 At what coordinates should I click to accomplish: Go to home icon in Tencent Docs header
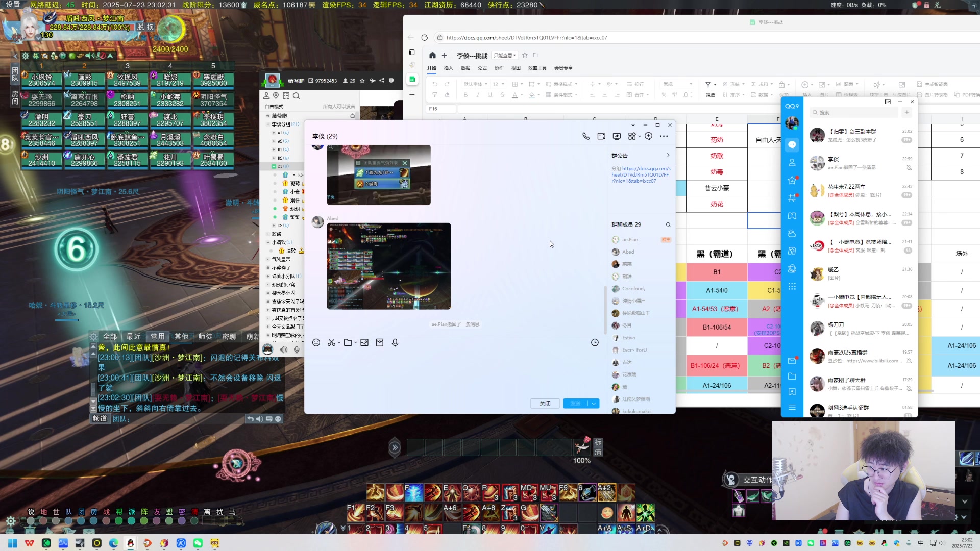(432, 55)
